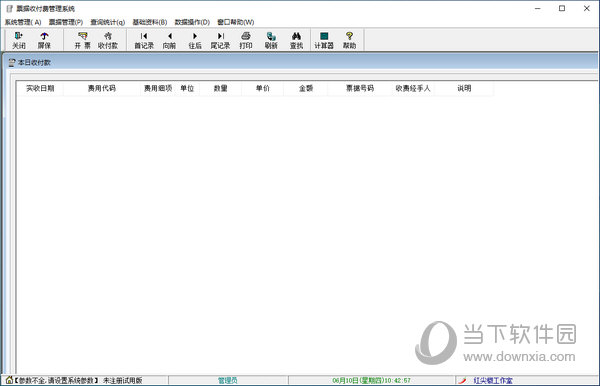Screen dimensions: 600x386
Task: Click the 本日收付款 window title icon
Action: (x=12, y=62)
